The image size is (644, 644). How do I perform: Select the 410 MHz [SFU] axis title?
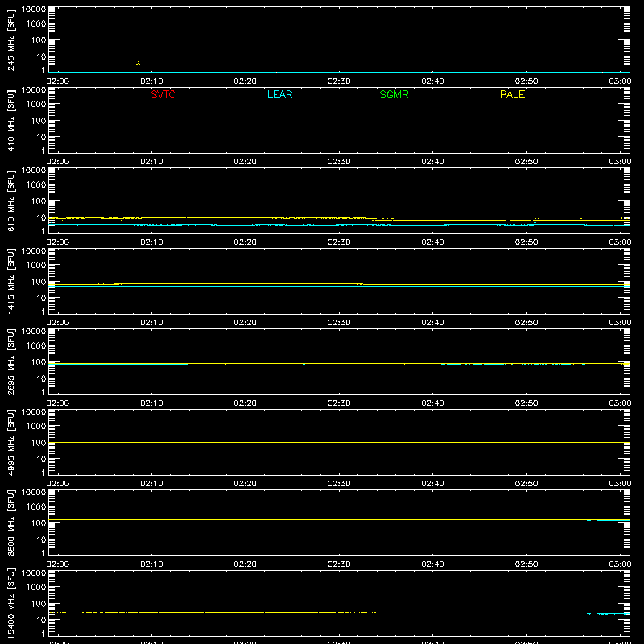tap(11, 120)
